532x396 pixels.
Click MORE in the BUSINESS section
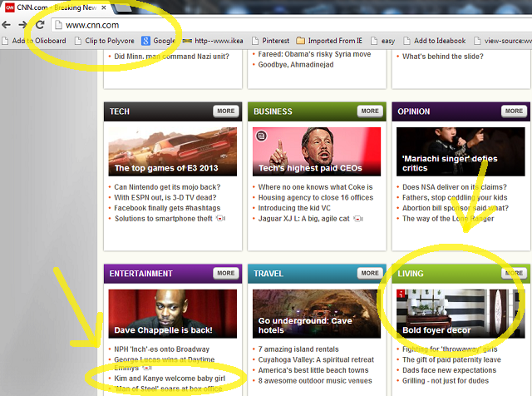pyautogui.click(x=370, y=111)
